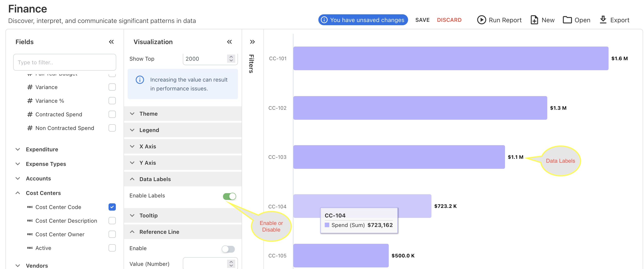Viewport: 644px width, 269px height.
Task: Collapse the Cost Centers field group
Action: [x=43, y=193]
